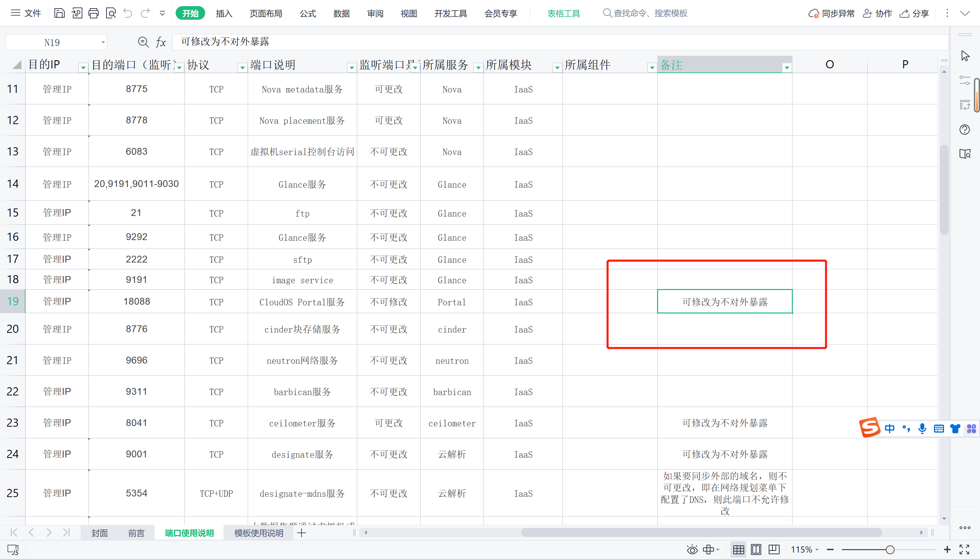Click the 协作 collaborate button
The height and width of the screenshot is (559, 980).
pyautogui.click(x=878, y=14)
